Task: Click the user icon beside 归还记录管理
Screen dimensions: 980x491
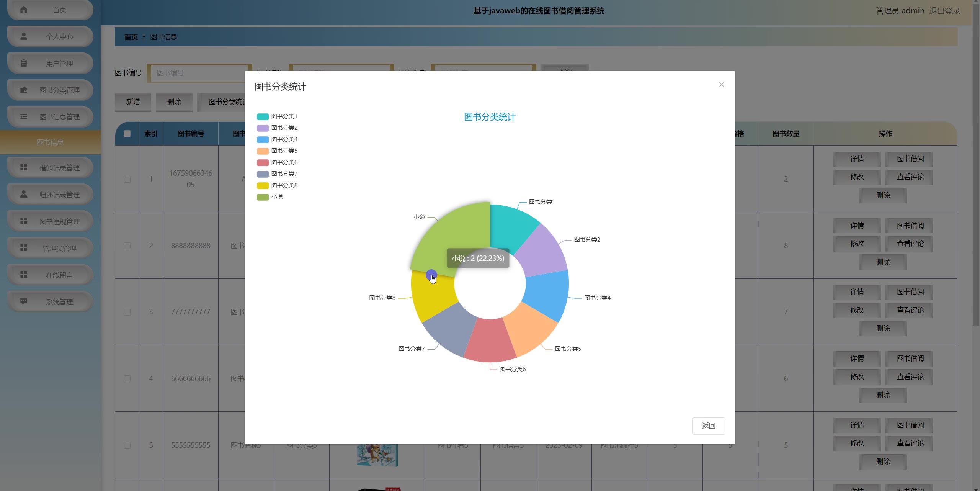Action: pos(24,195)
